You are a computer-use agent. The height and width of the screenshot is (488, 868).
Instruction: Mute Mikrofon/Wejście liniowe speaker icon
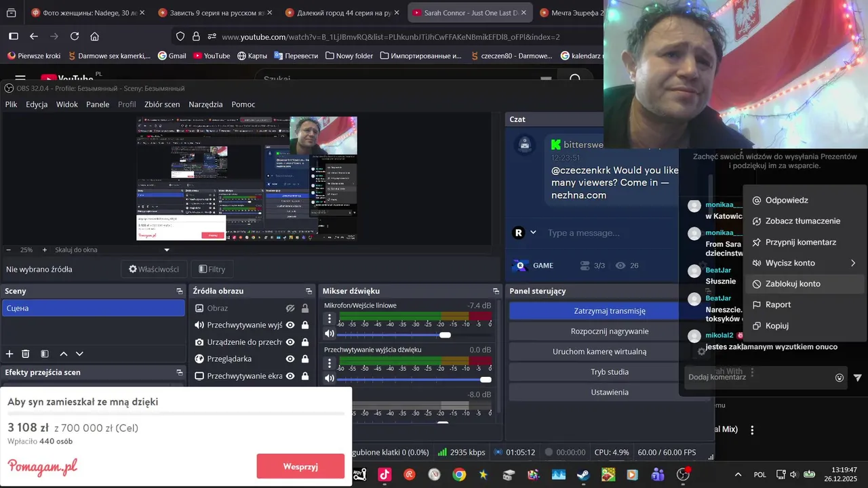coord(330,333)
